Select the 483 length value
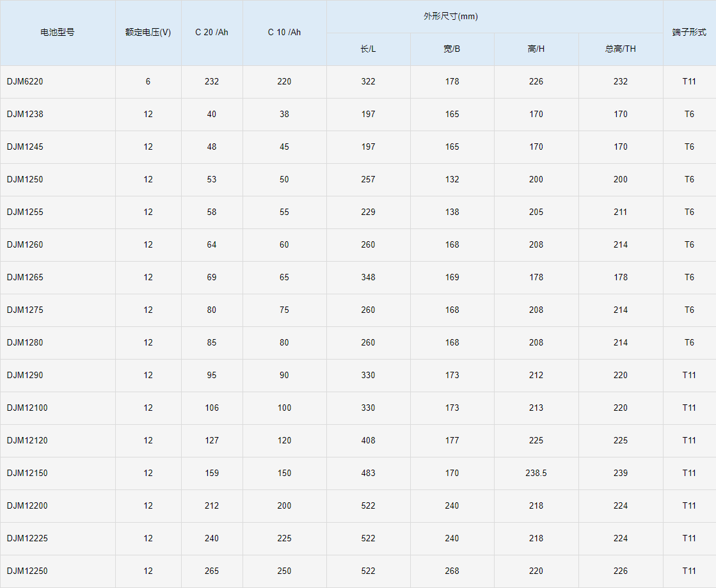 pyautogui.click(x=368, y=473)
